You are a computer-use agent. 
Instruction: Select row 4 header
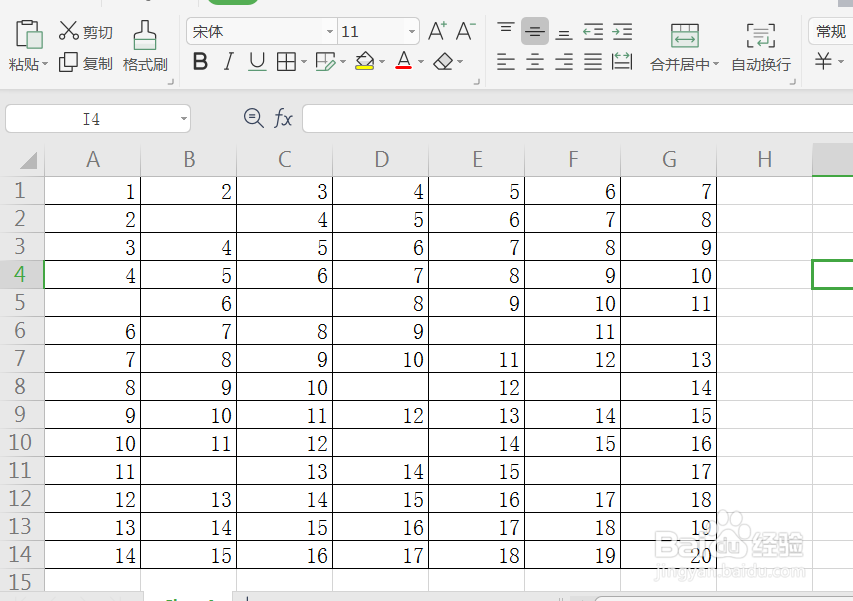(21, 274)
